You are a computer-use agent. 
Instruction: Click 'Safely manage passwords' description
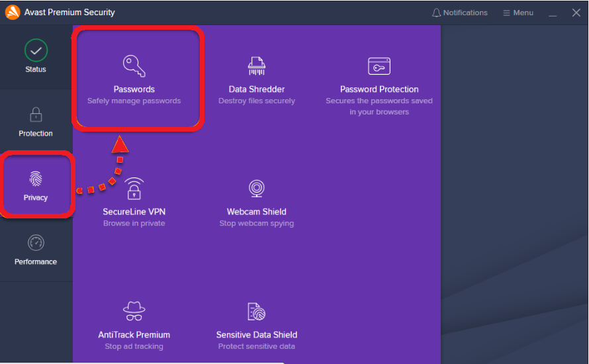point(134,101)
